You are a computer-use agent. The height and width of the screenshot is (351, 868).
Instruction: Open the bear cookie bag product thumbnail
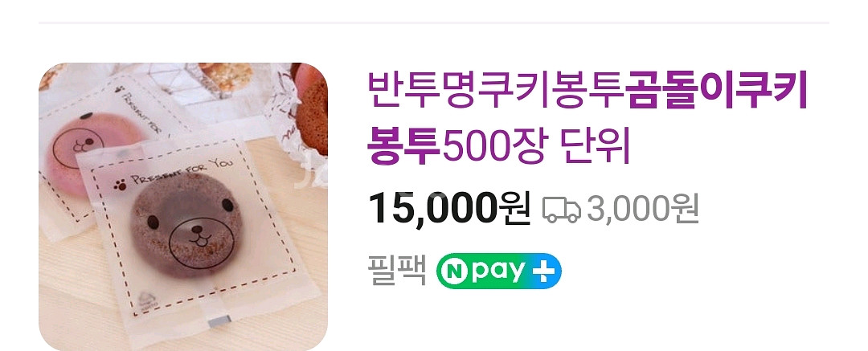(x=183, y=206)
